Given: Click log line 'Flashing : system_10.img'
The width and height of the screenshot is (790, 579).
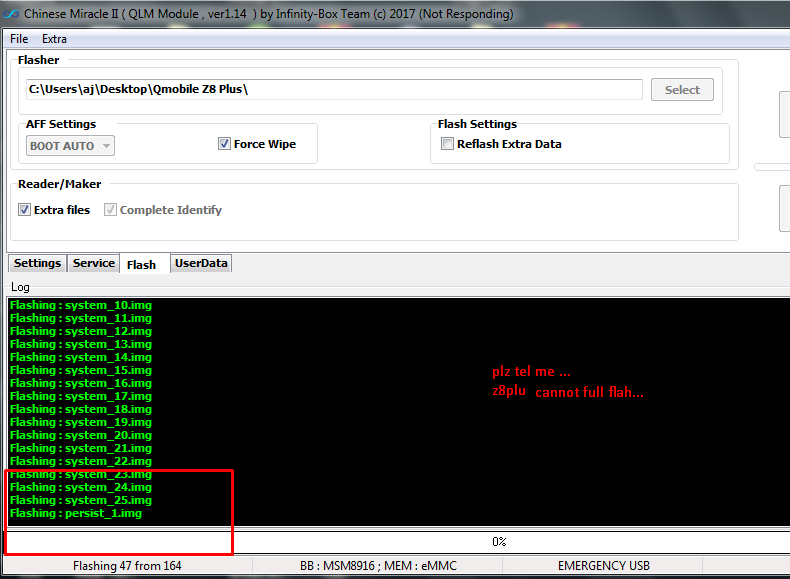Looking at the screenshot, I should click(81, 305).
